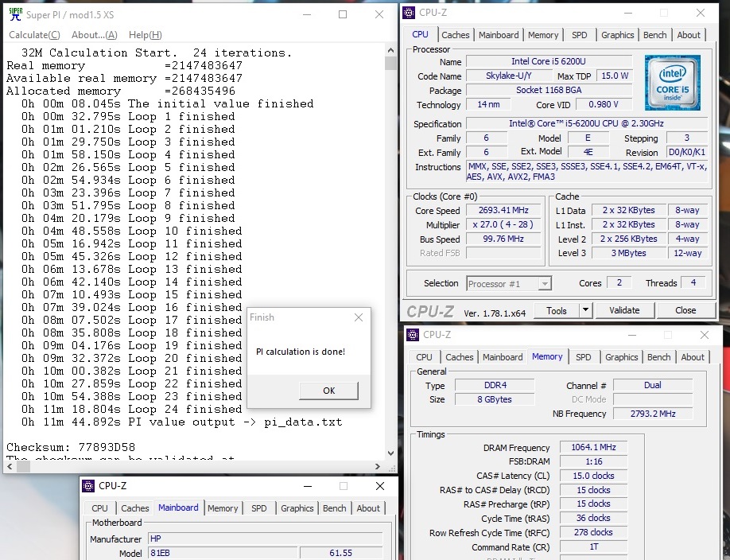Open the Processor #1 selection dropdown

tap(509, 284)
